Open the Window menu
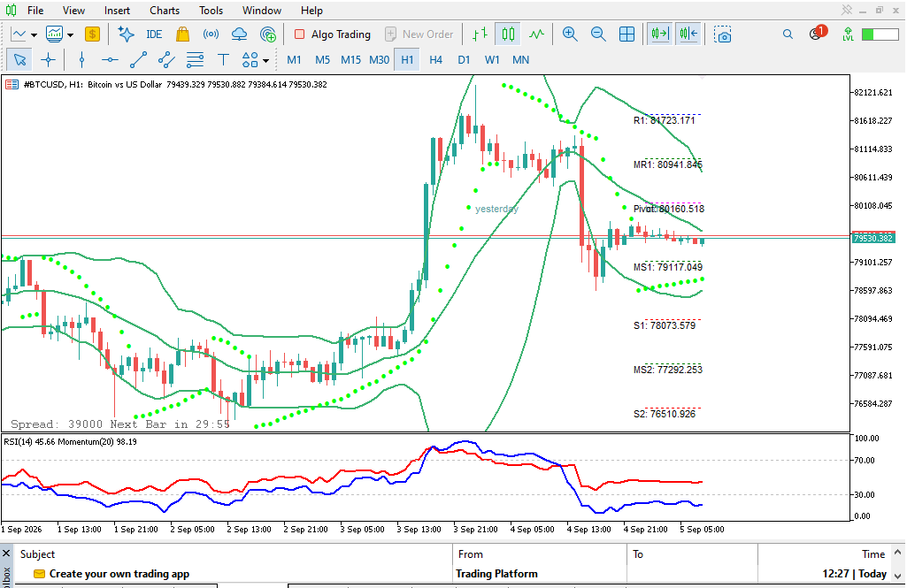This screenshot has height=588, width=907. pyautogui.click(x=261, y=11)
